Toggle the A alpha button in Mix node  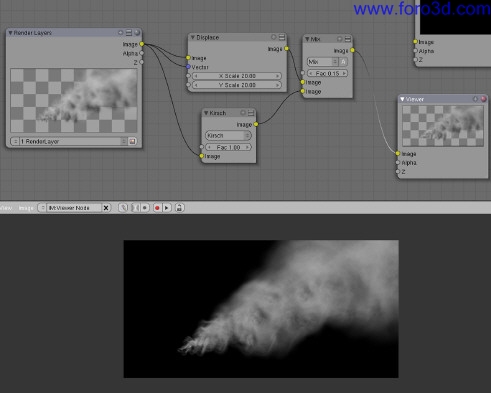343,62
